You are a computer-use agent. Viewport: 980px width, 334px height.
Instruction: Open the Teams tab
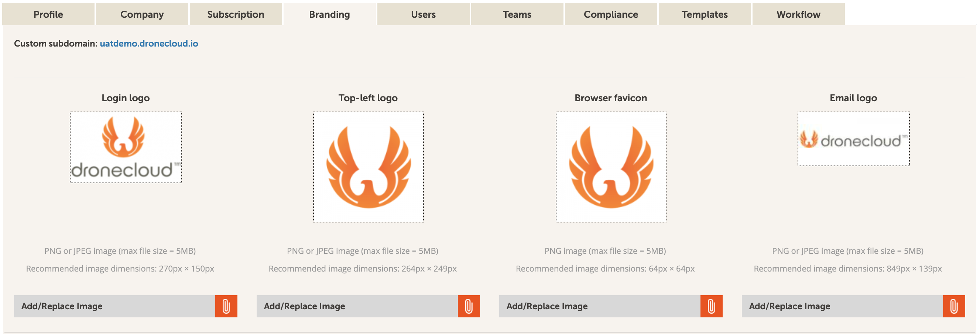click(x=517, y=14)
